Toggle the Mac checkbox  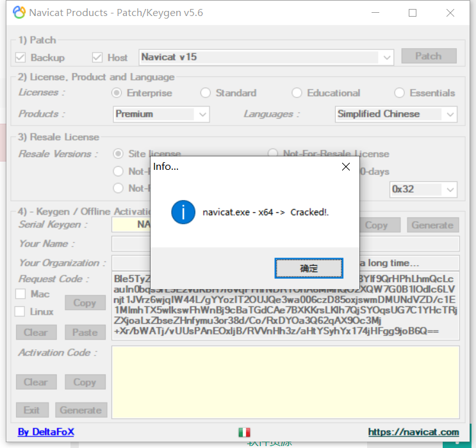point(21,294)
